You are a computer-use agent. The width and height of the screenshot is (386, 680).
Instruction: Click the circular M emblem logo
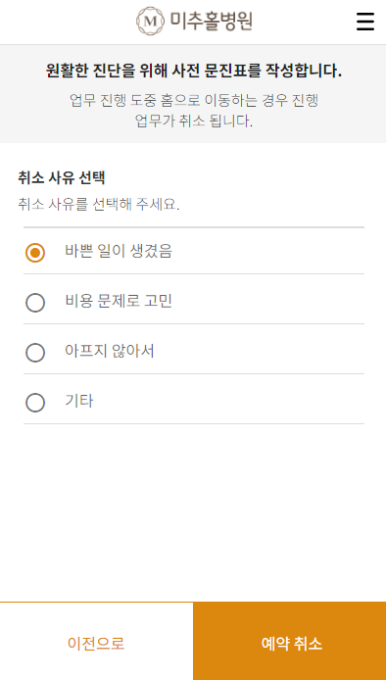150,21
